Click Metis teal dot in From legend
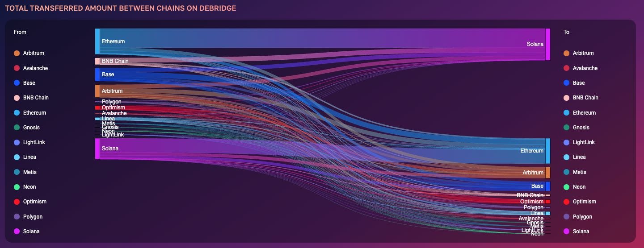644x248 pixels. 17,172
